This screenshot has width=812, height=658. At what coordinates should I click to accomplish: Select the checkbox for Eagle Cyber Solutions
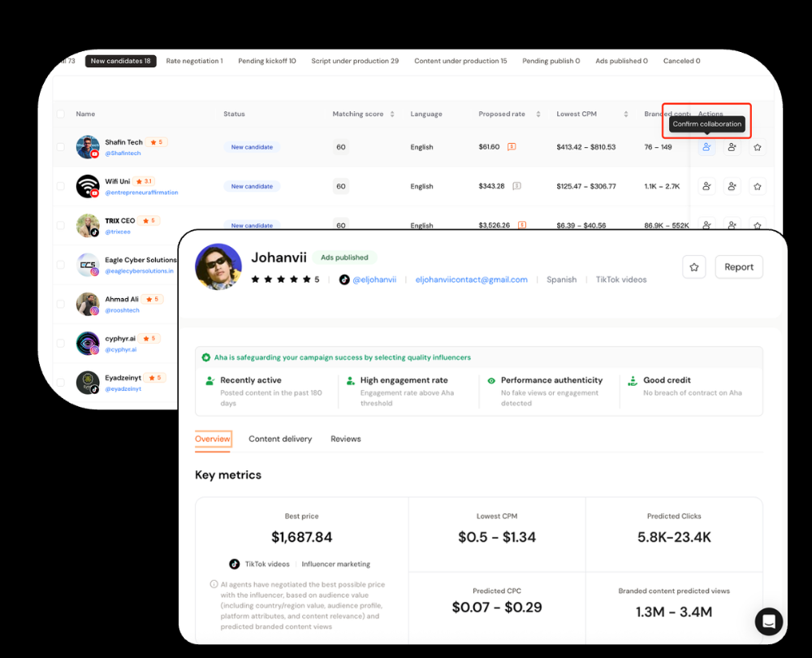[60, 264]
